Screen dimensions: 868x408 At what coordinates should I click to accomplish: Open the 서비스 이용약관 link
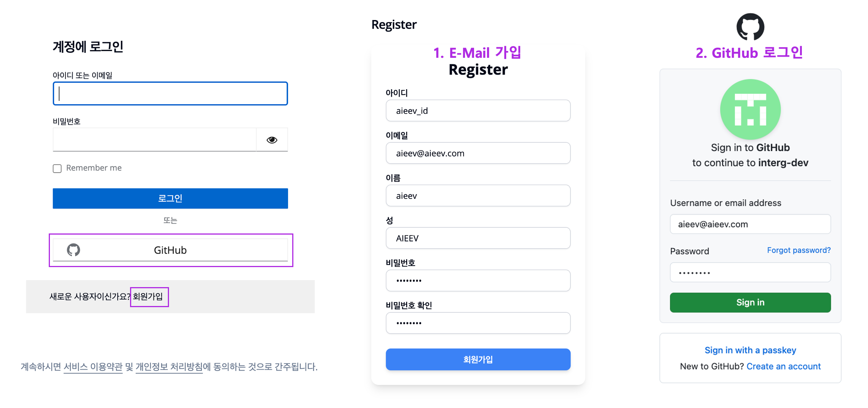coord(93,367)
